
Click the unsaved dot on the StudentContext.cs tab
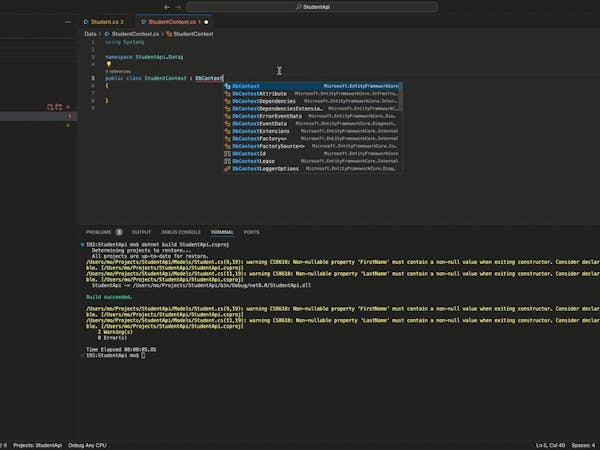[x=206, y=22]
